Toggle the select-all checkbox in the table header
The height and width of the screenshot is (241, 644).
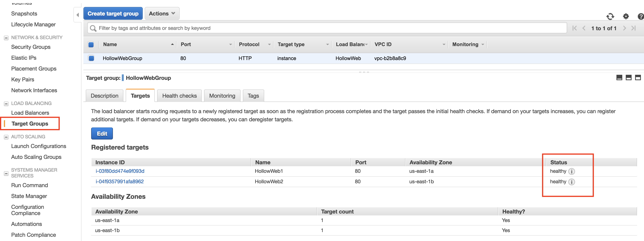[x=91, y=44]
